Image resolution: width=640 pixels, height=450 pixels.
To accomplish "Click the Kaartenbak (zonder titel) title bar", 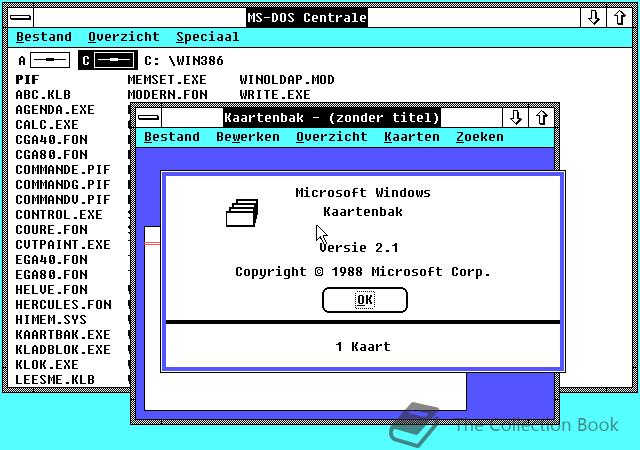I will coord(331,118).
